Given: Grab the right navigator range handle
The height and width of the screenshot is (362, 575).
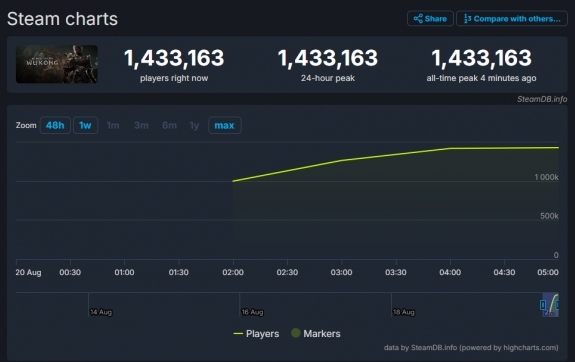Looking at the screenshot, I should [557, 305].
